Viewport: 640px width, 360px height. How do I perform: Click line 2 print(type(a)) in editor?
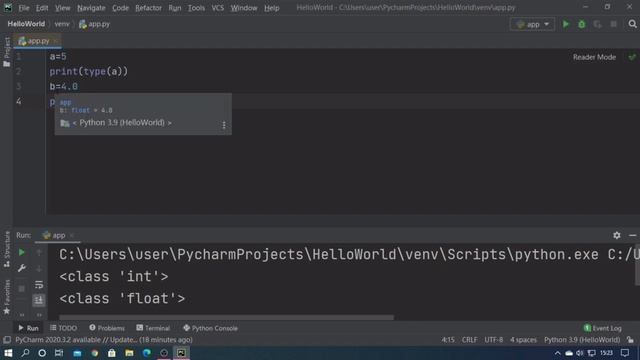click(x=89, y=71)
